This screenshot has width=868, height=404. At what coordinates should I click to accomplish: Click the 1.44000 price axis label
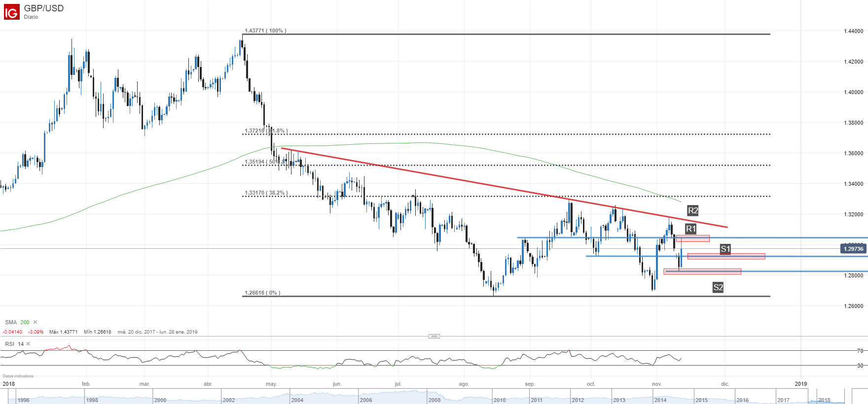pos(853,31)
